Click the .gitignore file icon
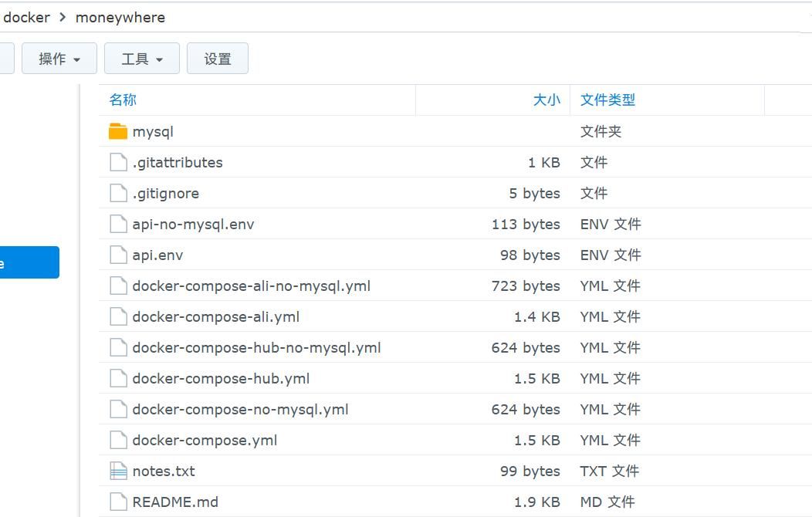 [x=117, y=193]
